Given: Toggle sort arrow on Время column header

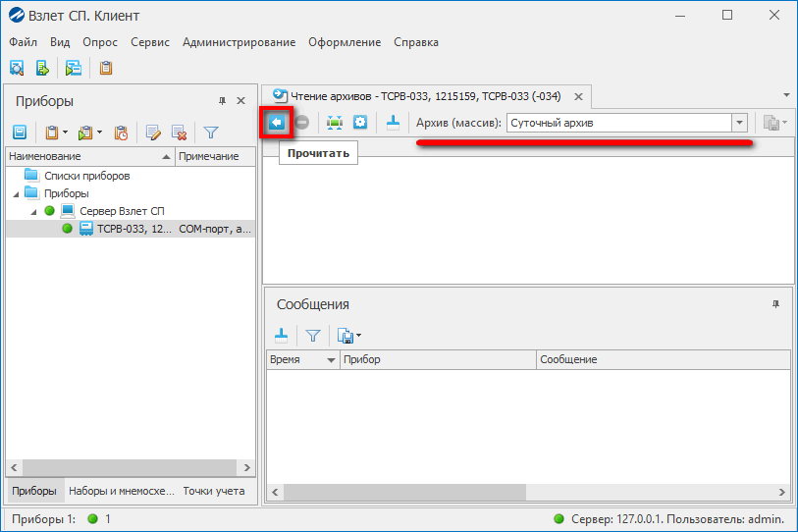Looking at the screenshot, I should tap(331, 360).
